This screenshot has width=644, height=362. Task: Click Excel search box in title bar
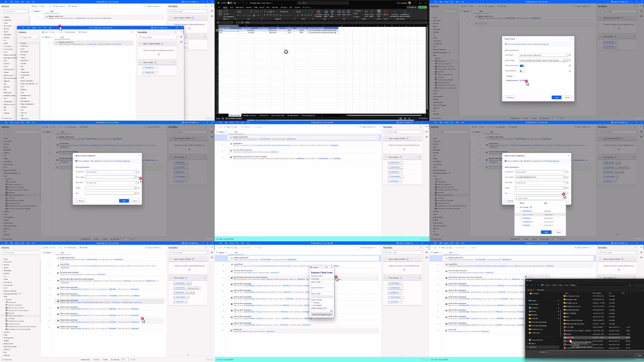click(323, 3)
